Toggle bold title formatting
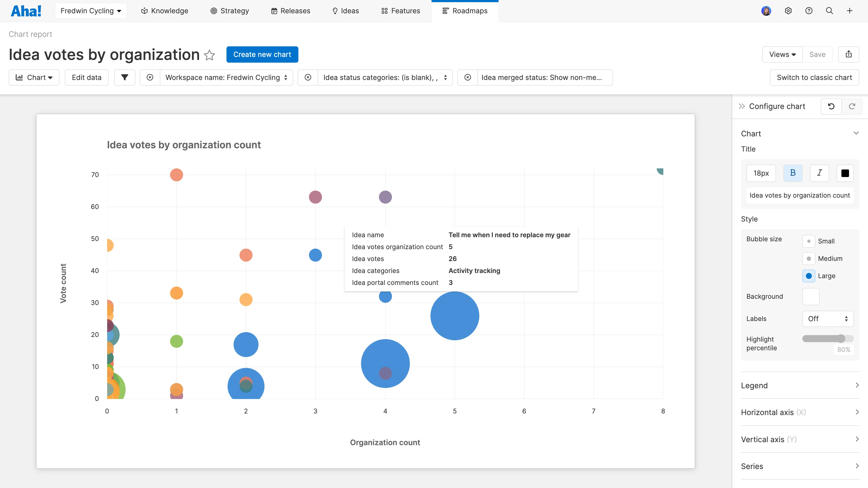 click(793, 173)
